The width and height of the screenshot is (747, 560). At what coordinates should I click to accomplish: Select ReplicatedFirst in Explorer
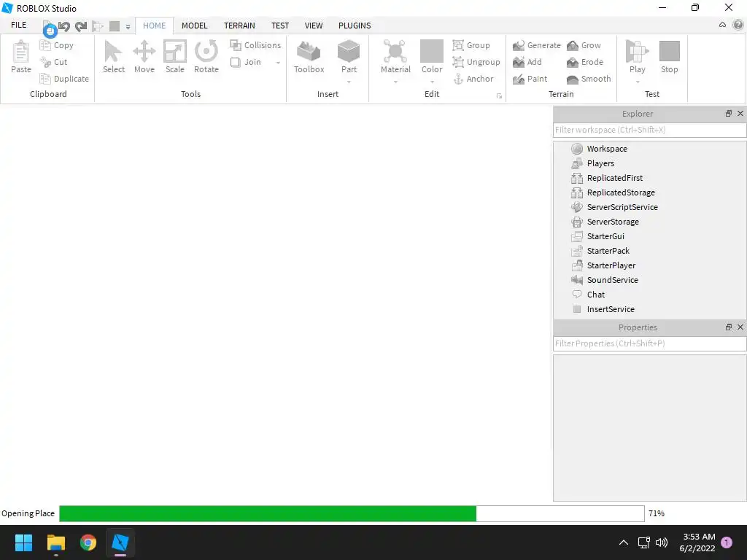pyautogui.click(x=614, y=178)
